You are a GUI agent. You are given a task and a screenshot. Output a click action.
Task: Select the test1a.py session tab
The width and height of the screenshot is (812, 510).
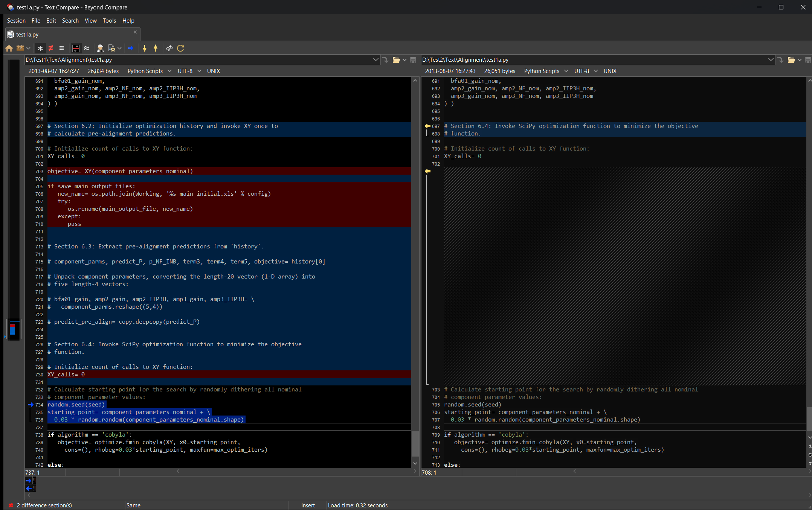pyautogui.click(x=73, y=34)
